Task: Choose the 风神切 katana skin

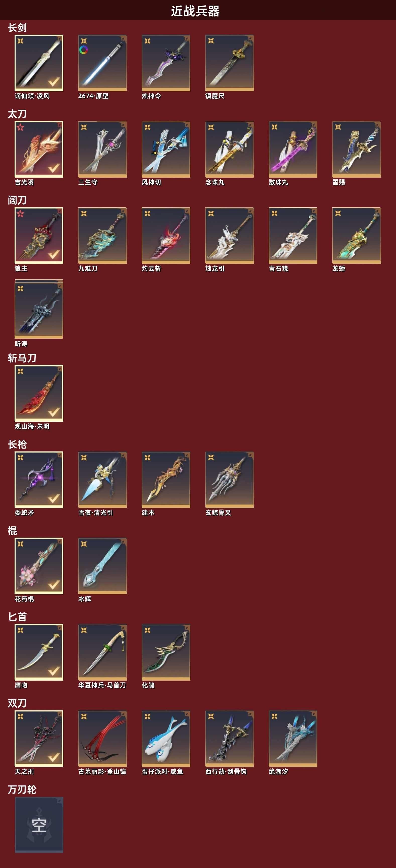Action: (166, 149)
